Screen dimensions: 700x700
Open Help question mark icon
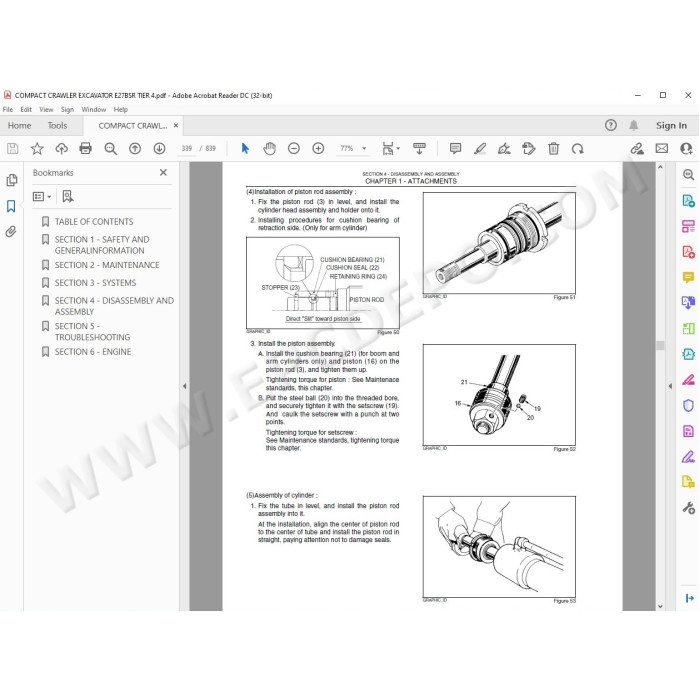pos(611,125)
